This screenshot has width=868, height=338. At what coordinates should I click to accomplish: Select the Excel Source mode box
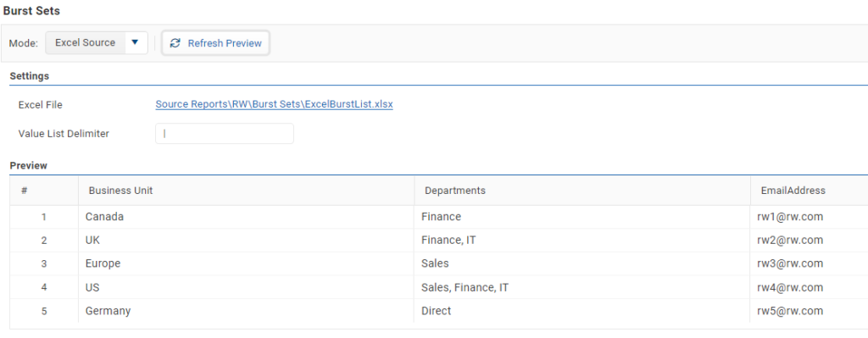pos(97,42)
